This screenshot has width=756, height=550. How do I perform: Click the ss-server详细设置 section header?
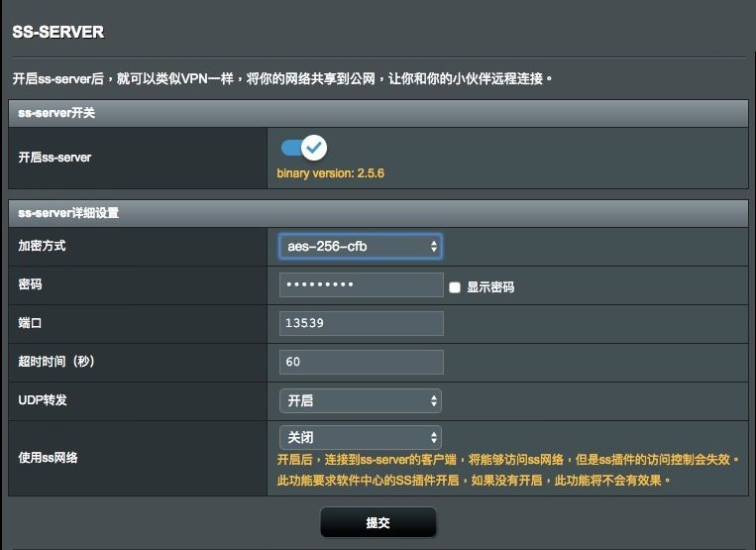pyautogui.click(x=378, y=213)
